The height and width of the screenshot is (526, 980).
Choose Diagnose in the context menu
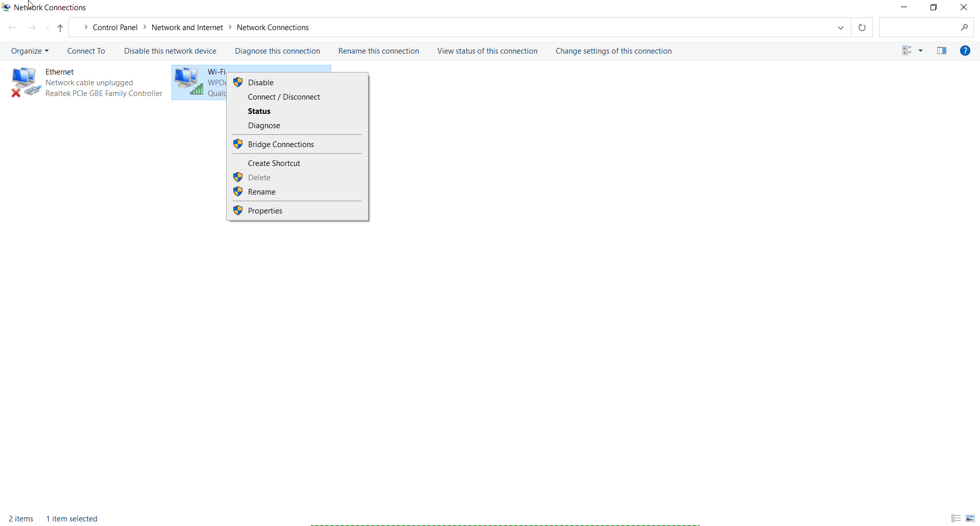point(297,126)
